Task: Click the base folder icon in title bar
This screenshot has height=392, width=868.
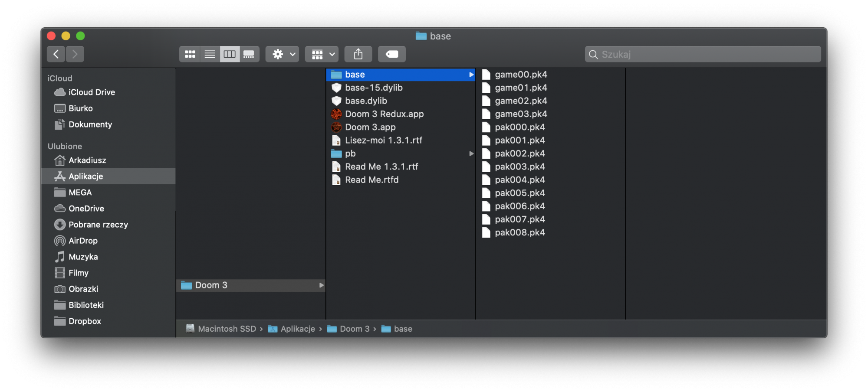Action: point(421,36)
